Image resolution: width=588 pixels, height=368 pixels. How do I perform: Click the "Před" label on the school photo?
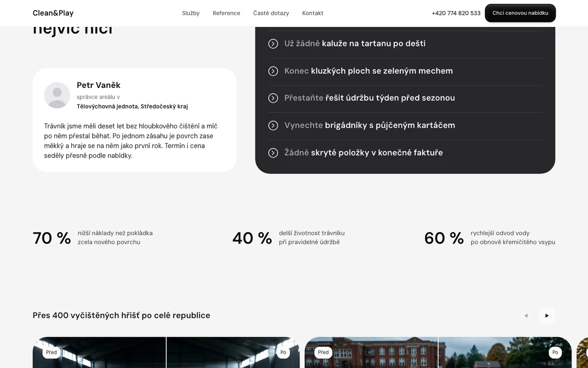323,352
